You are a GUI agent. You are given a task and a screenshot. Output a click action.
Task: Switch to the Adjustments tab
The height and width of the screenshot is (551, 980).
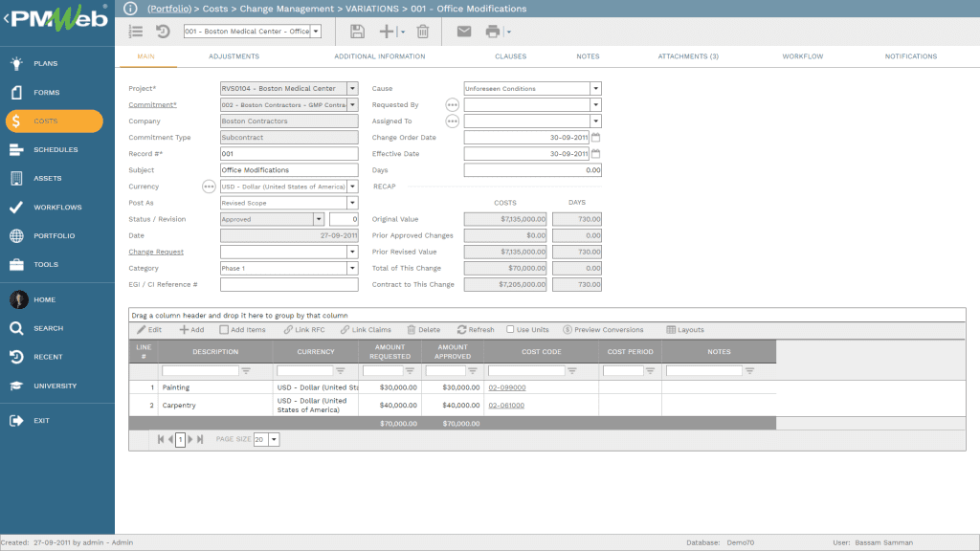(x=234, y=56)
